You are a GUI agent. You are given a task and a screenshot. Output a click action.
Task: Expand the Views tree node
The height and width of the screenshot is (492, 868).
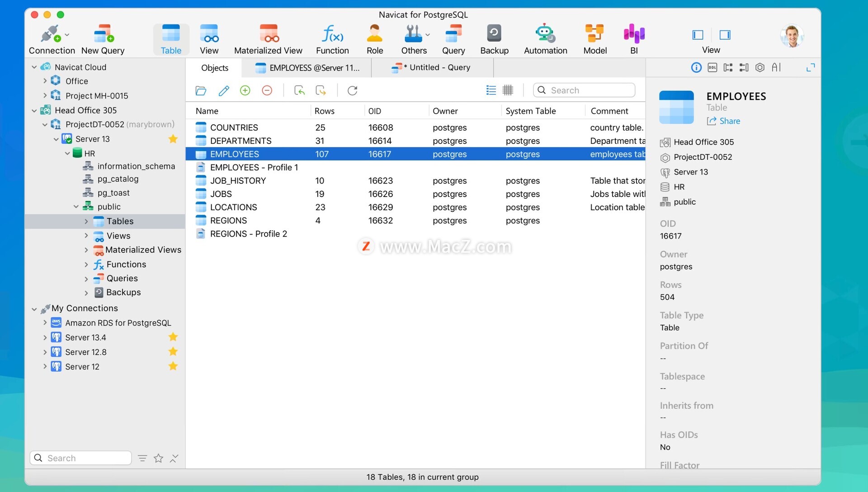(x=86, y=236)
